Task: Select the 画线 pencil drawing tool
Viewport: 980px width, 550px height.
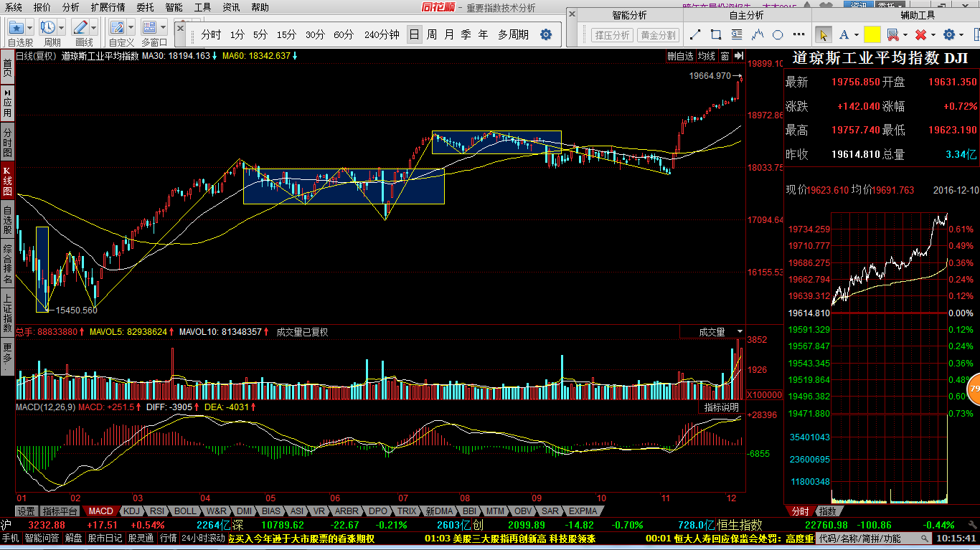Action: [x=80, y=28]
